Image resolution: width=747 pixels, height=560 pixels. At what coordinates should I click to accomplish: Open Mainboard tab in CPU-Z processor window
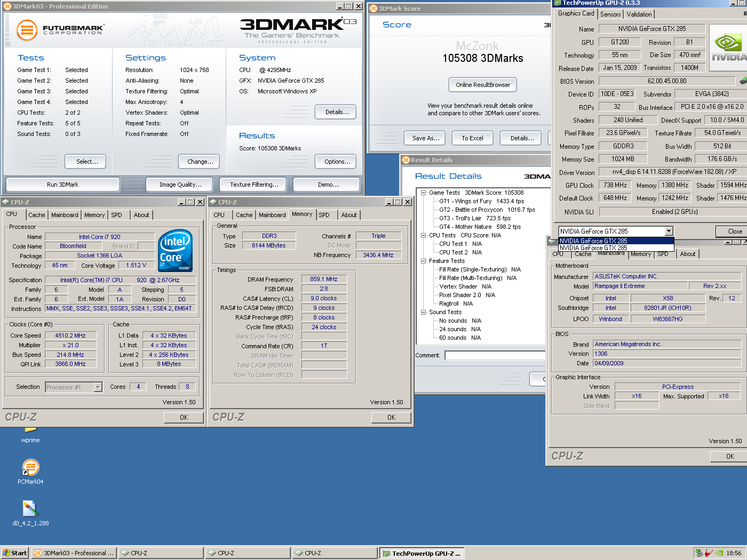coord(65,215)
